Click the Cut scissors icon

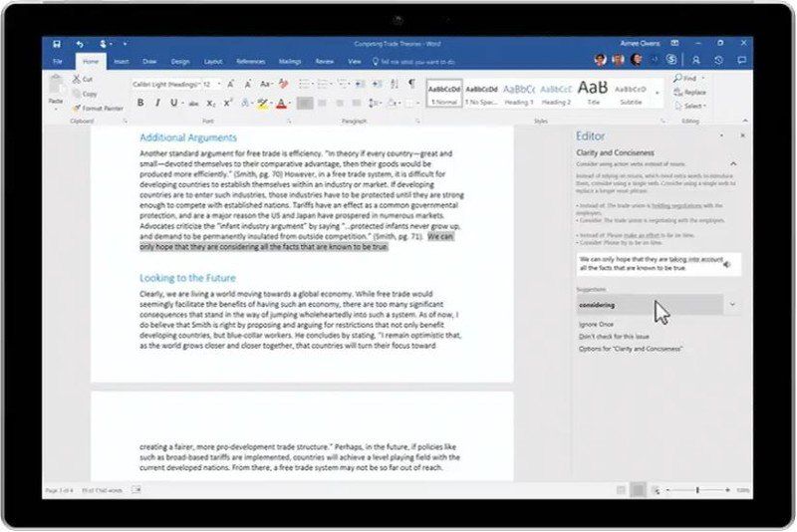click(x=77, y=79)
